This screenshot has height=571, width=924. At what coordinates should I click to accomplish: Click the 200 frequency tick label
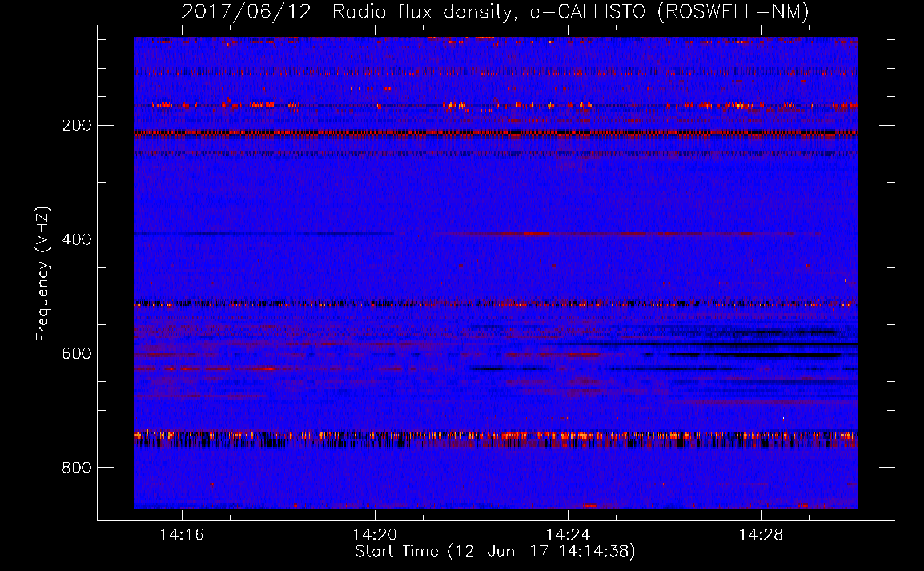(x=76, y=126)
